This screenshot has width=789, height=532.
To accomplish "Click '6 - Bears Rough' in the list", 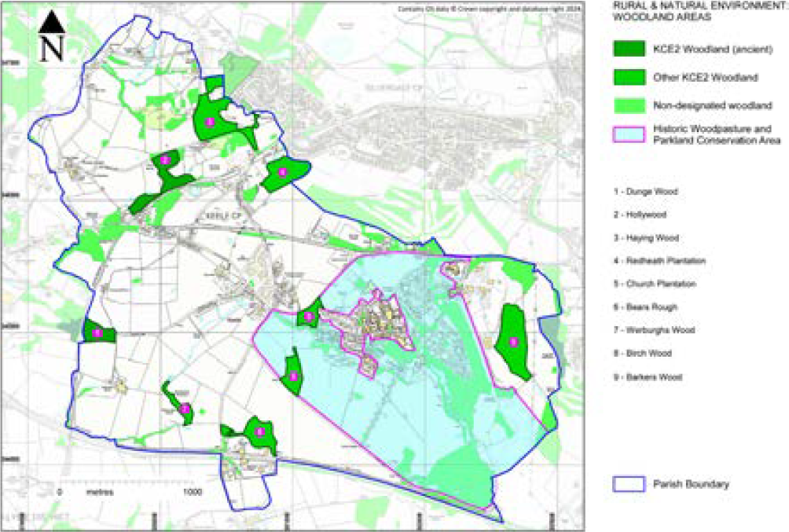I will tap(645, 307).
